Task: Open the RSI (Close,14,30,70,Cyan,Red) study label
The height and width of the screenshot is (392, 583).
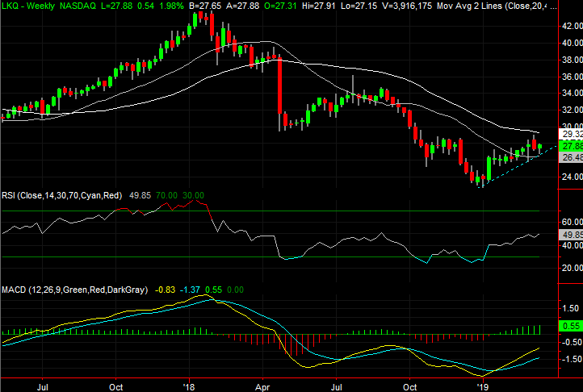Action: coord(61,195)
